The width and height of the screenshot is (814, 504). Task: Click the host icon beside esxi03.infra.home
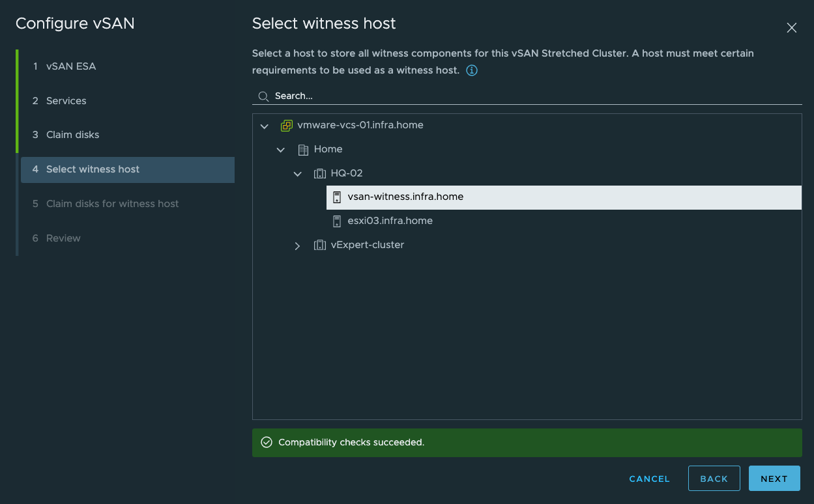tap(337, 221)
